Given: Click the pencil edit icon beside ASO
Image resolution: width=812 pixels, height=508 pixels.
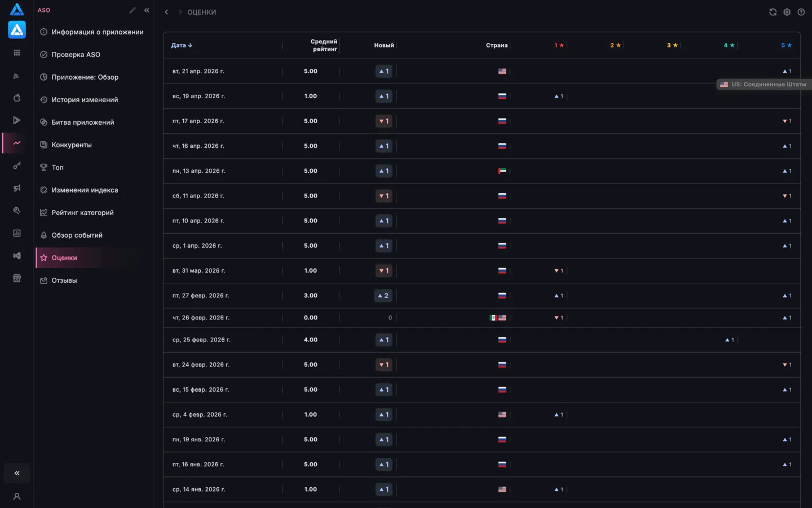Looking at the screenshot, I should (133, 10).
